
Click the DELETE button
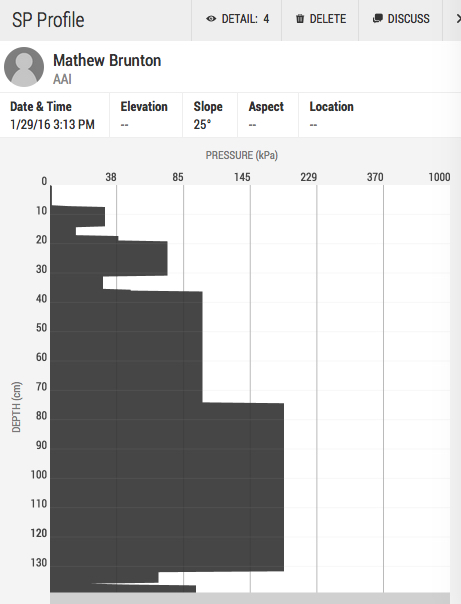point(320,18)
